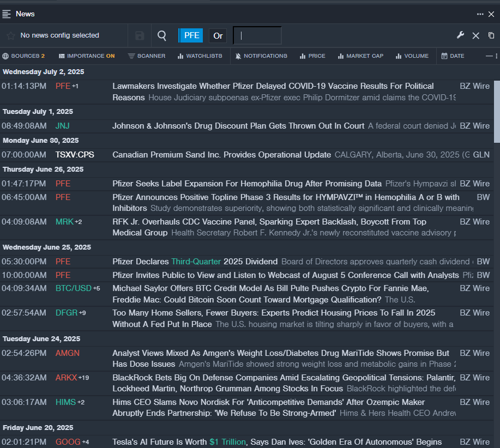Clear the search with X icon
The width and height of the screenshot is (500, 448).
coord(476,35)
